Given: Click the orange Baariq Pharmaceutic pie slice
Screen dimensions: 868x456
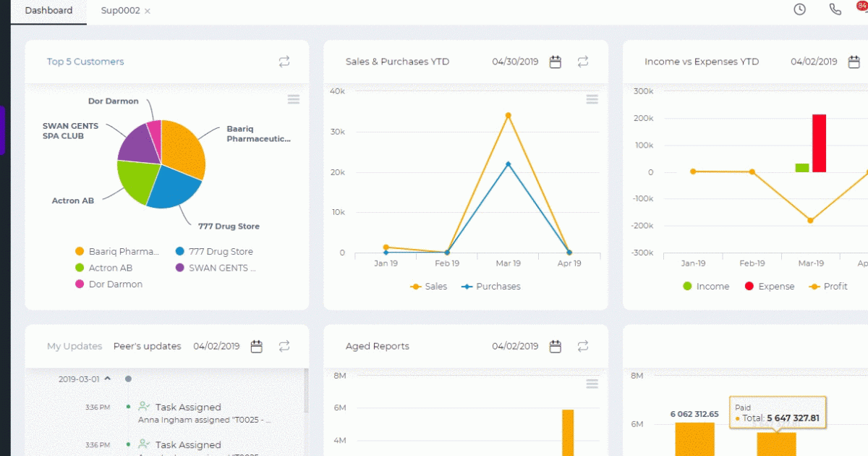Looking at the screenshot, I should click(182, 148).
